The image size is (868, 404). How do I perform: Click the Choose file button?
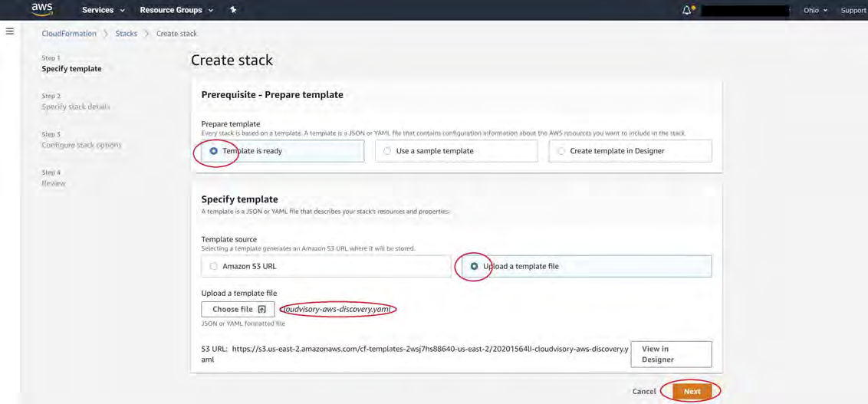coord(238,310)
